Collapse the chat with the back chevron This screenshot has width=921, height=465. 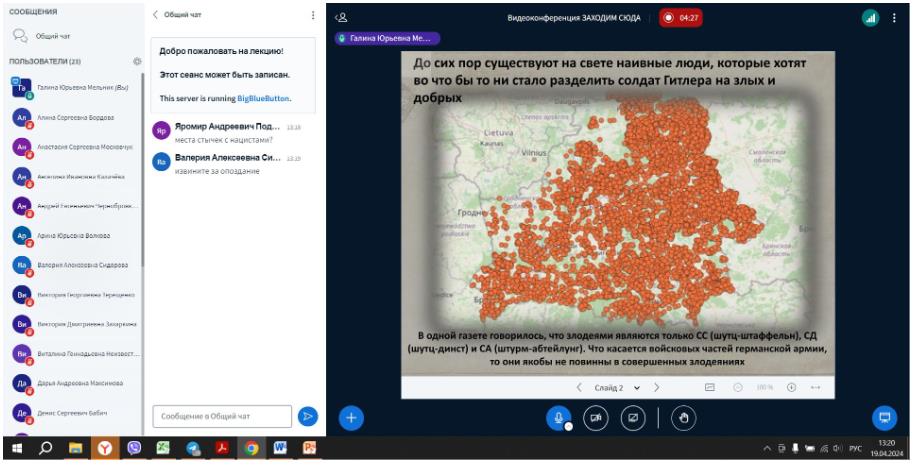click(x=155, y=15)
